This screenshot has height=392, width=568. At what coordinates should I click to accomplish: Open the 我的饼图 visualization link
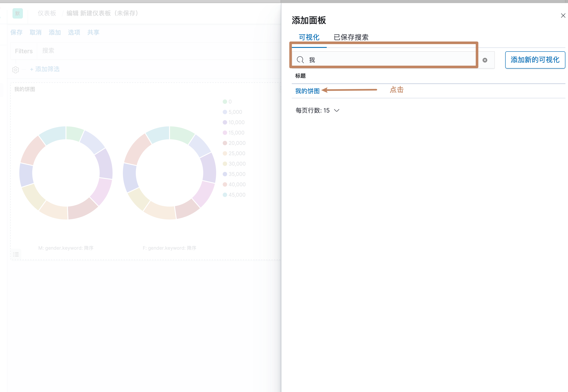(x=307, y=91)
